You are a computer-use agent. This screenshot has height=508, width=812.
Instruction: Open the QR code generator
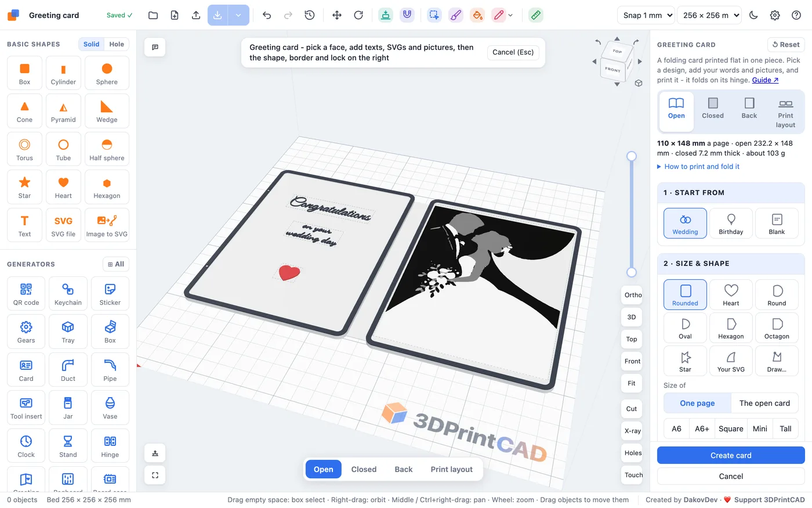[26, 293]
